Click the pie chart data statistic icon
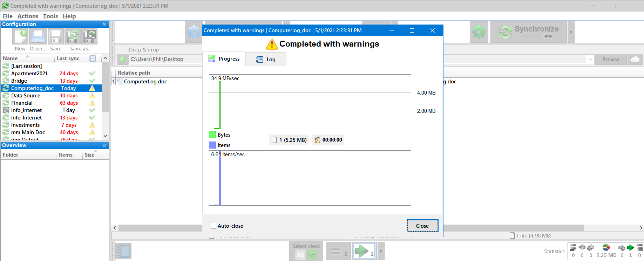Viewport: 644px width, 261px height. click(606, 248)
